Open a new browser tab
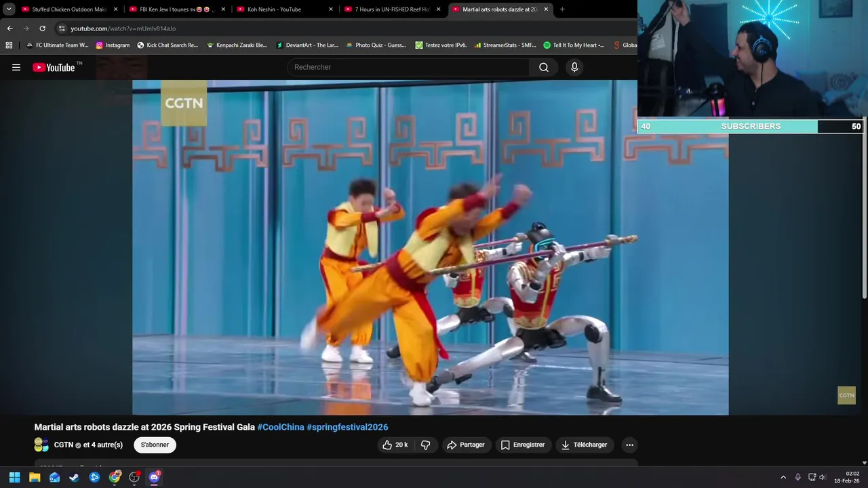The height and width of the screenshot is (488, 868). coord(562,9)
